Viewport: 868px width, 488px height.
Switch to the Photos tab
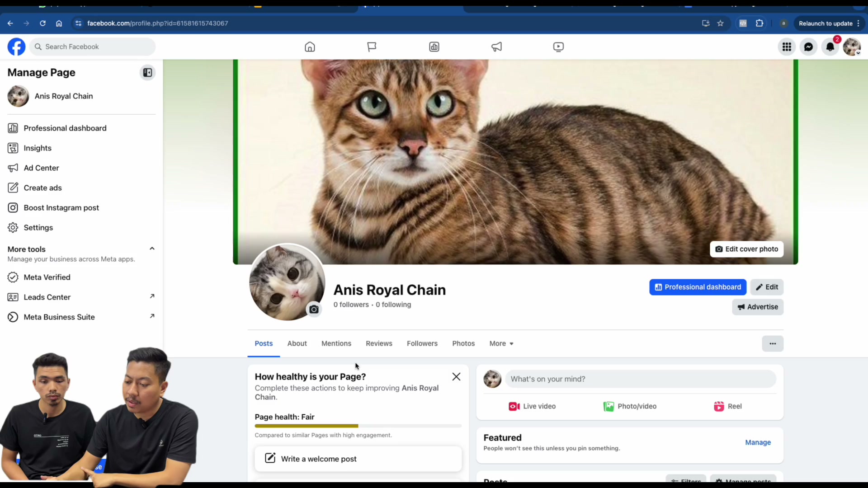point(463,343)
